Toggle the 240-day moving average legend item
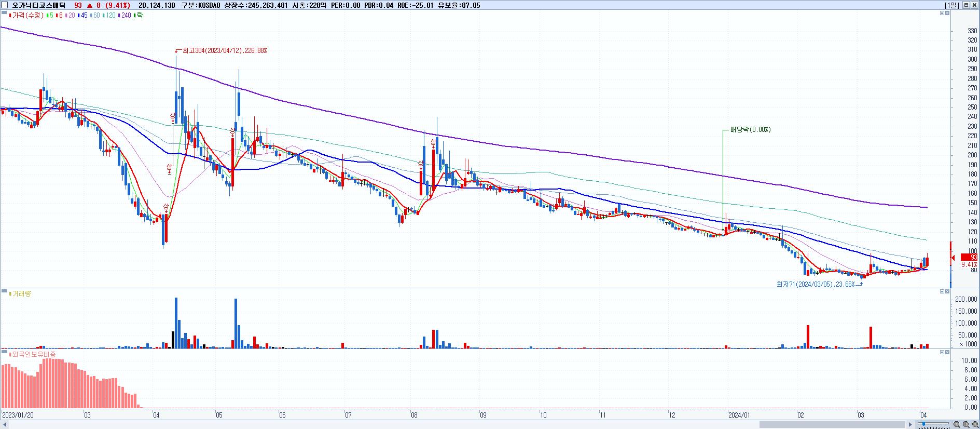The image size is (980, 429). pyautogui.click(x=125, y=16)
